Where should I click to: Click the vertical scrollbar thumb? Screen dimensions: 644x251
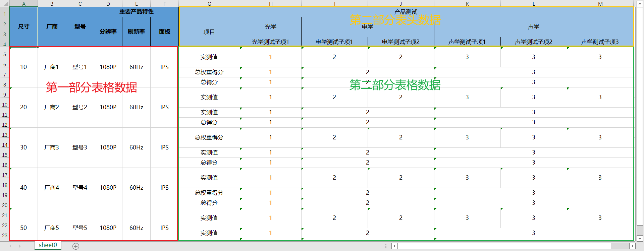pyautogui.click(x=640, y=116)
